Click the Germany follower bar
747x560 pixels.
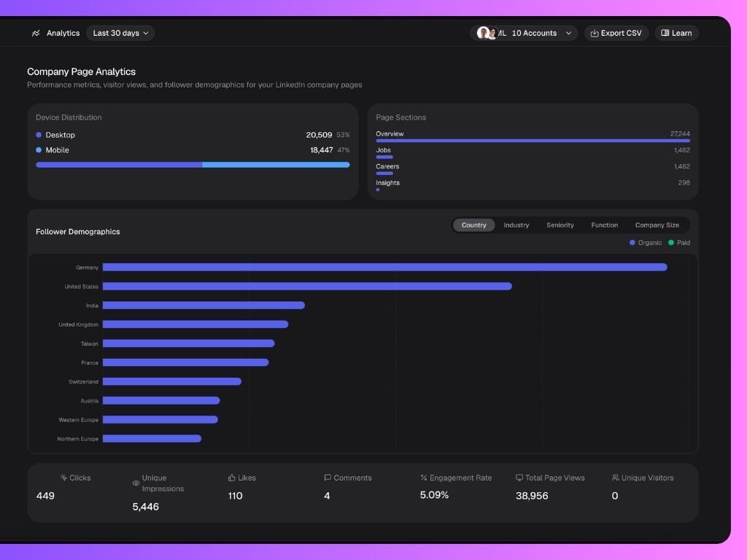[x=385, y=267]
